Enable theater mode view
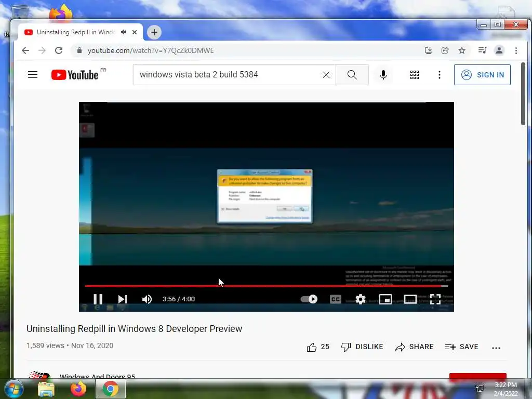The width and height of the screenshot is (532, 399). (x=410, y=299)
